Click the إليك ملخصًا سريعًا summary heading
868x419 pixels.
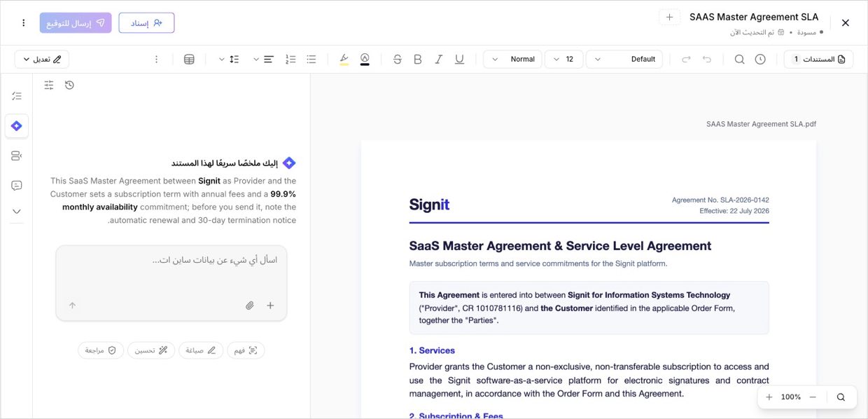click(x=225, y=163)
